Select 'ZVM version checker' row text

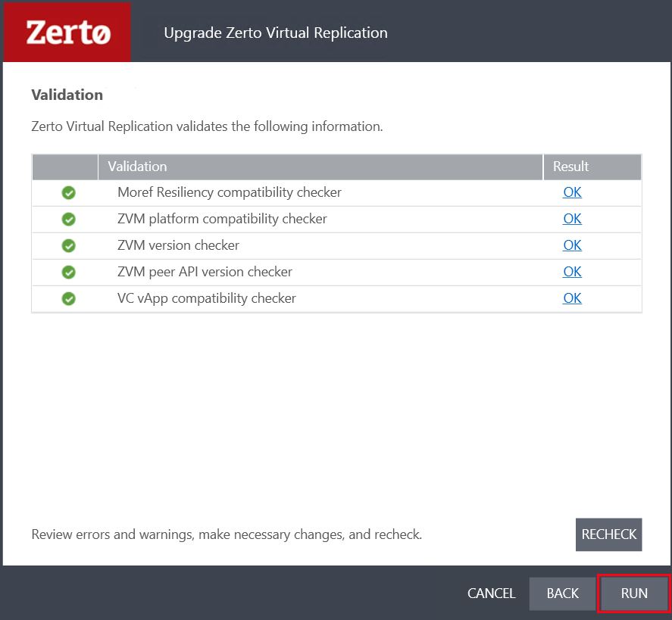click(178, 245)
